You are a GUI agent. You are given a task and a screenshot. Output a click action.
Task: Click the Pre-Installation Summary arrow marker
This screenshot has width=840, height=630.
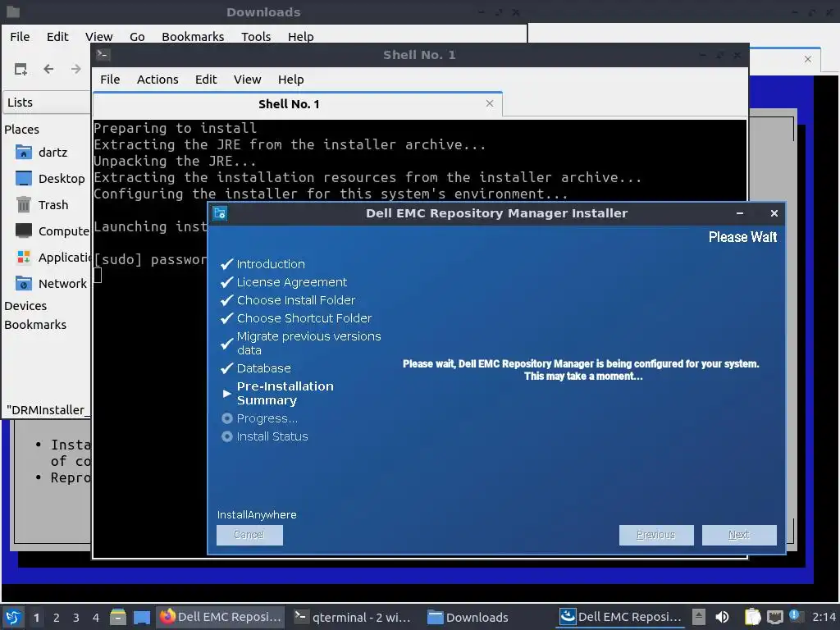[226, 394]
